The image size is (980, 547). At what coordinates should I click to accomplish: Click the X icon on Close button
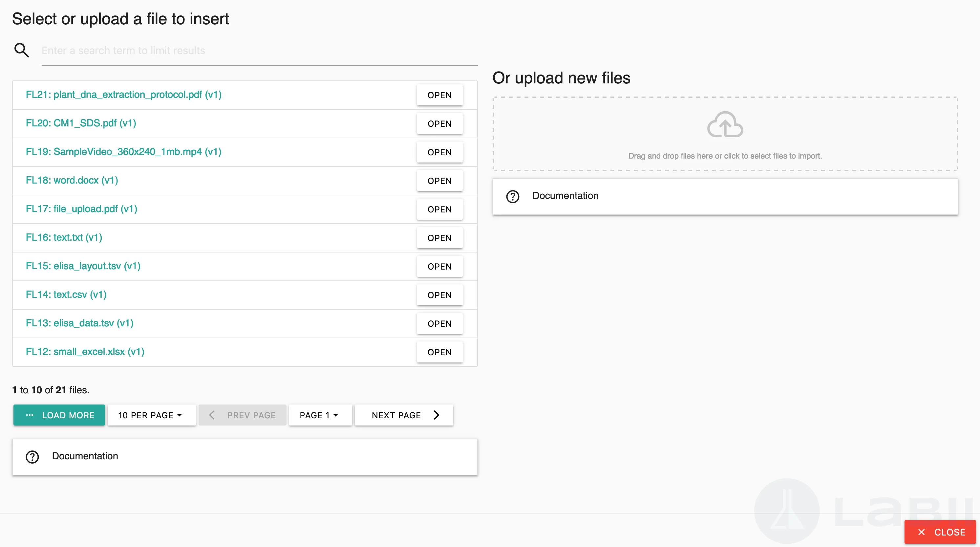tap(921, 532)
